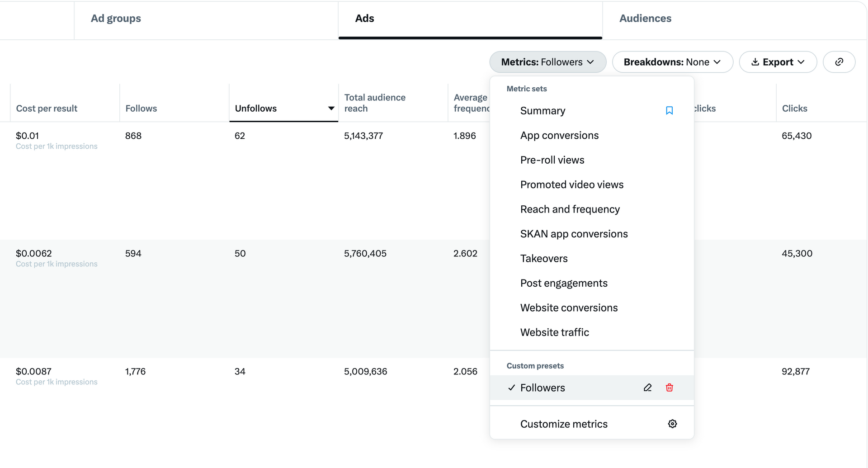Delete the Followers custom preset

click(670, 388)
